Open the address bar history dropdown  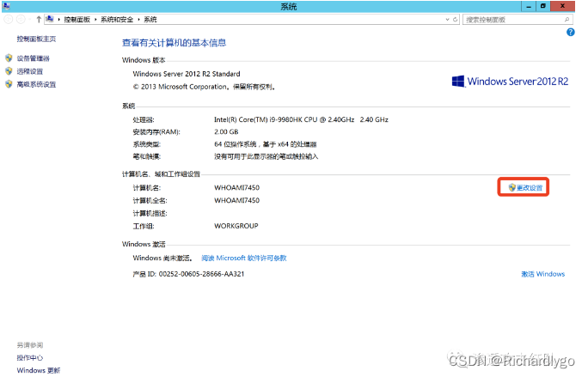(x=447, y=20)
